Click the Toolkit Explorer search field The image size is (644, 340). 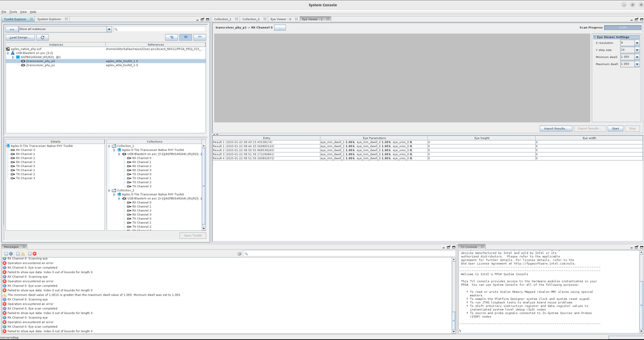click(160, 29)
